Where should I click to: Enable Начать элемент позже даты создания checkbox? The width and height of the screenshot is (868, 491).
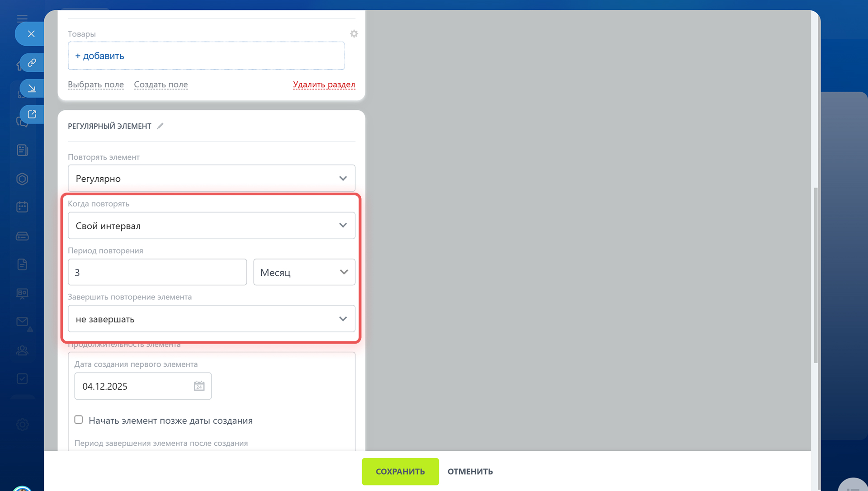coord(79,420)
